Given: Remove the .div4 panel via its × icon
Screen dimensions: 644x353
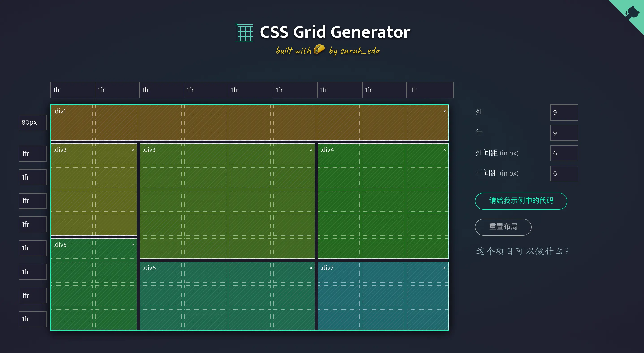Looking at the screenshot, I should point(444,150).
